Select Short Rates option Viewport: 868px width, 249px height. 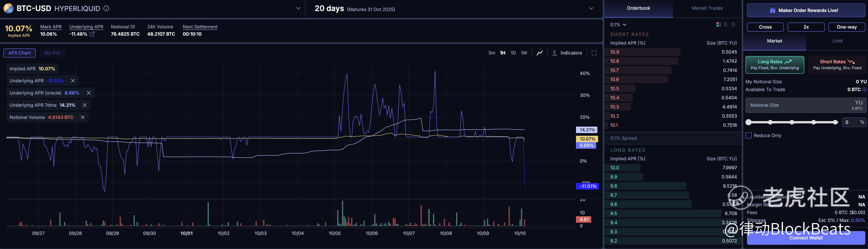point(837,65)
